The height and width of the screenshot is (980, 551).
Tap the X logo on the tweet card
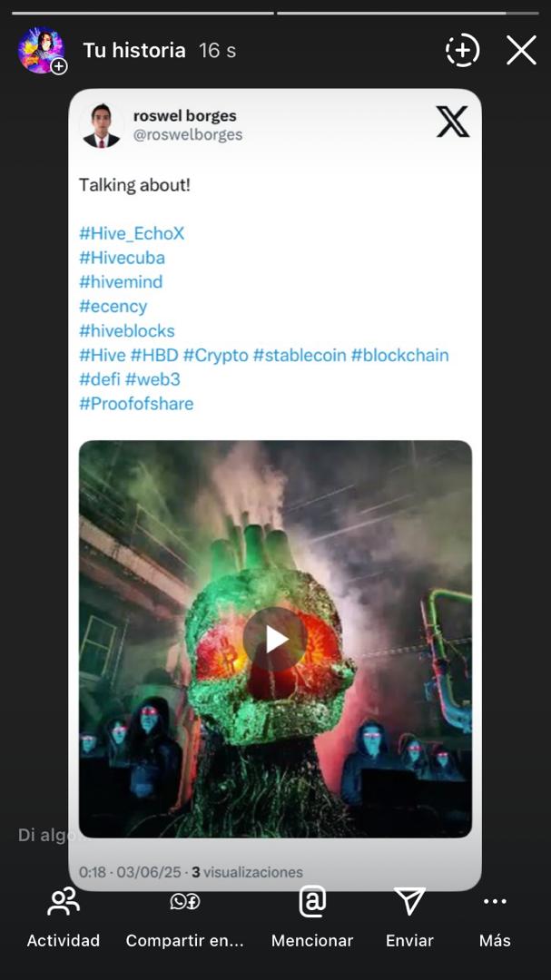[452, 122]
